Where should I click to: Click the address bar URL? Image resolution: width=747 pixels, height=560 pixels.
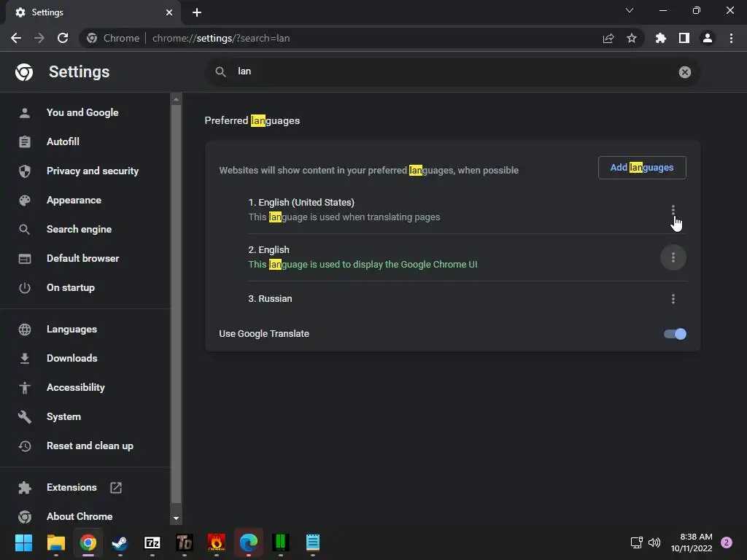pyautogui.click(x=221, y=38)
